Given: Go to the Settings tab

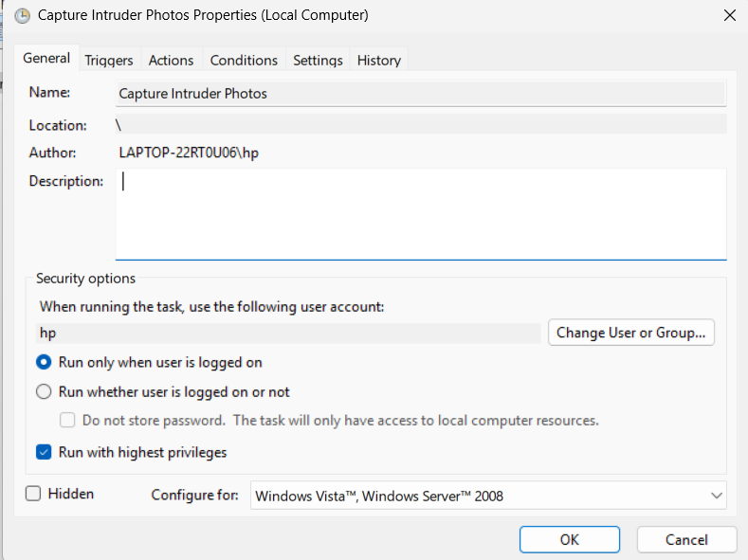Looking at the screenshot, I should [x=318, y=60].
